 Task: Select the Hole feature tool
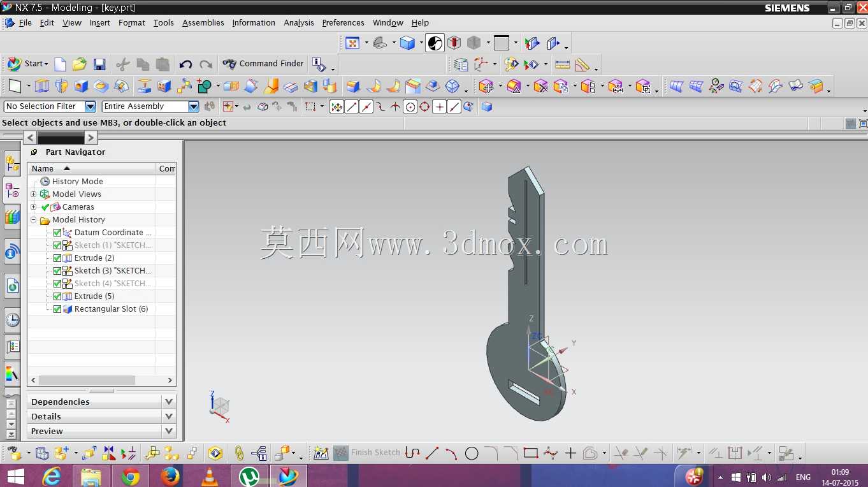pos(81,86)
